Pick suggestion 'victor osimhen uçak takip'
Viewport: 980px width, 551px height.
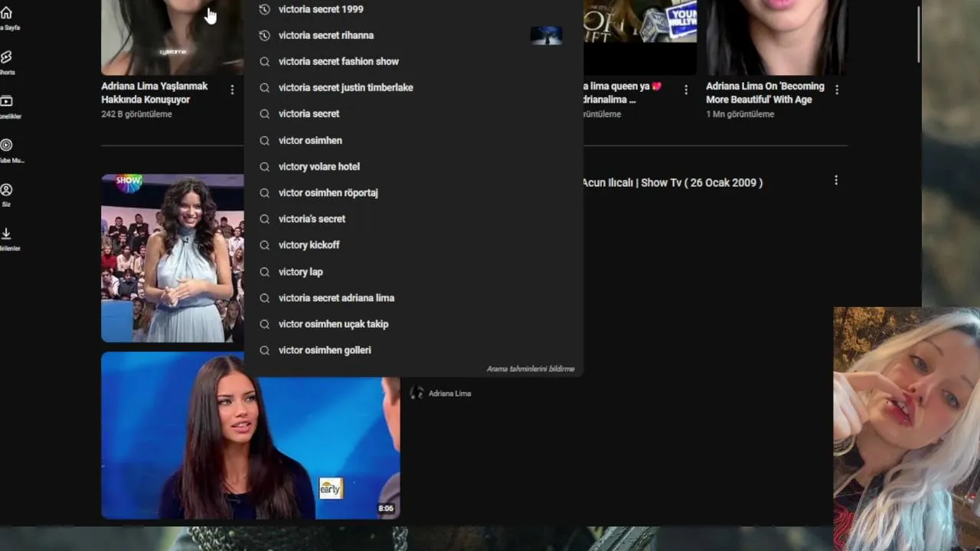coord(413,324)
